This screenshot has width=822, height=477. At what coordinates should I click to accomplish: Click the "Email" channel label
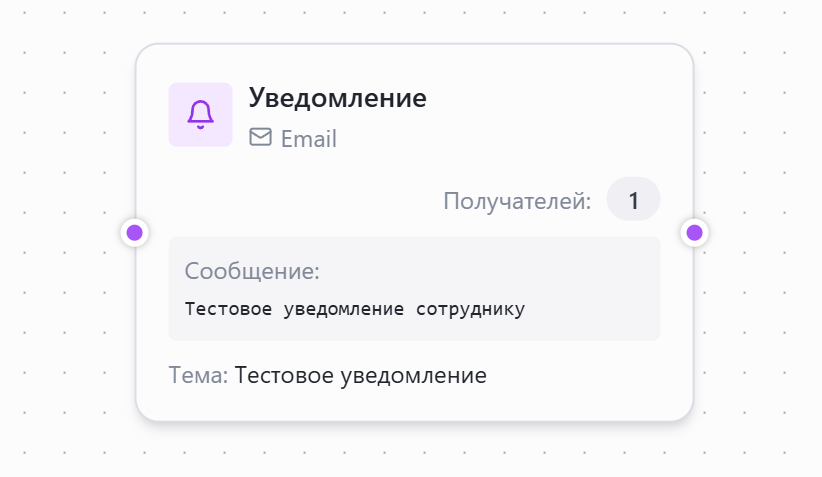(x=308, y=139)
